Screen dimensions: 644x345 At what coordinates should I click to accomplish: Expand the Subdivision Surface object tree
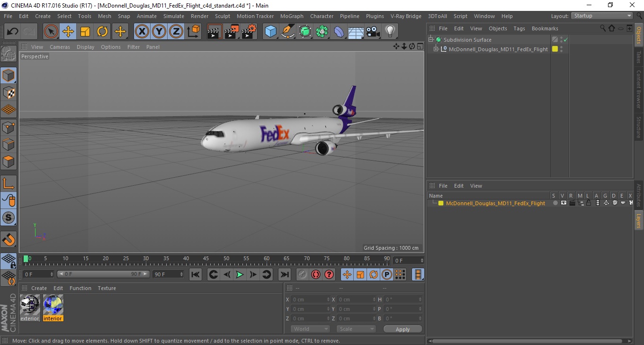click(431, 40)
